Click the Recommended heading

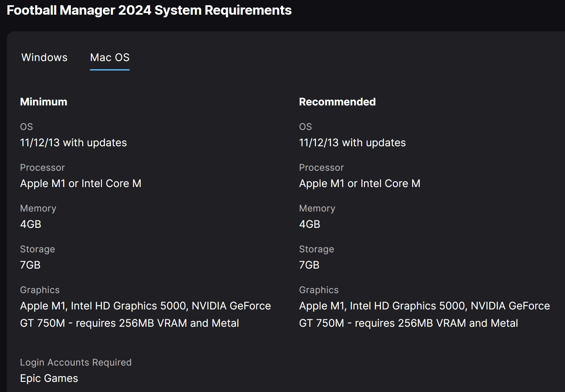[x=337, y=102]
